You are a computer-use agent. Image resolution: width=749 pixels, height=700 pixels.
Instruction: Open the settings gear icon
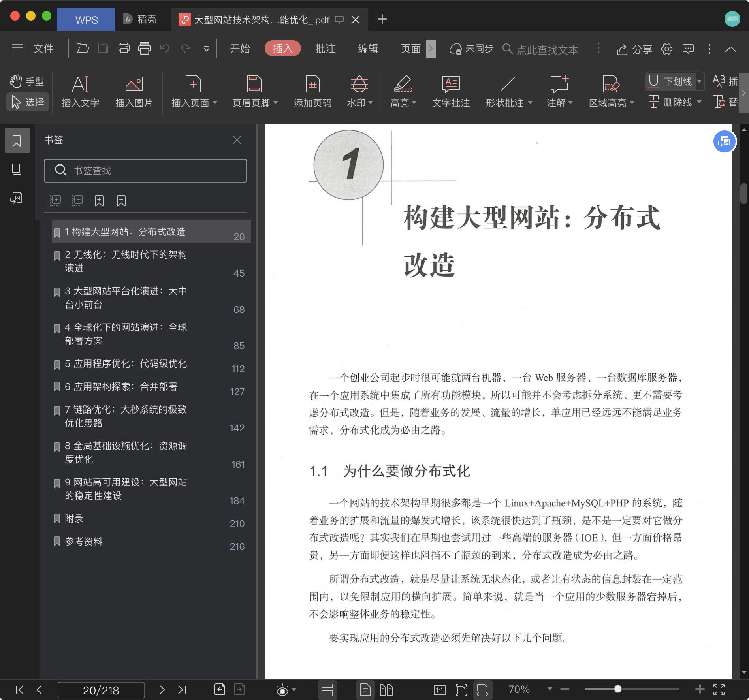click(x=667, y=49)
